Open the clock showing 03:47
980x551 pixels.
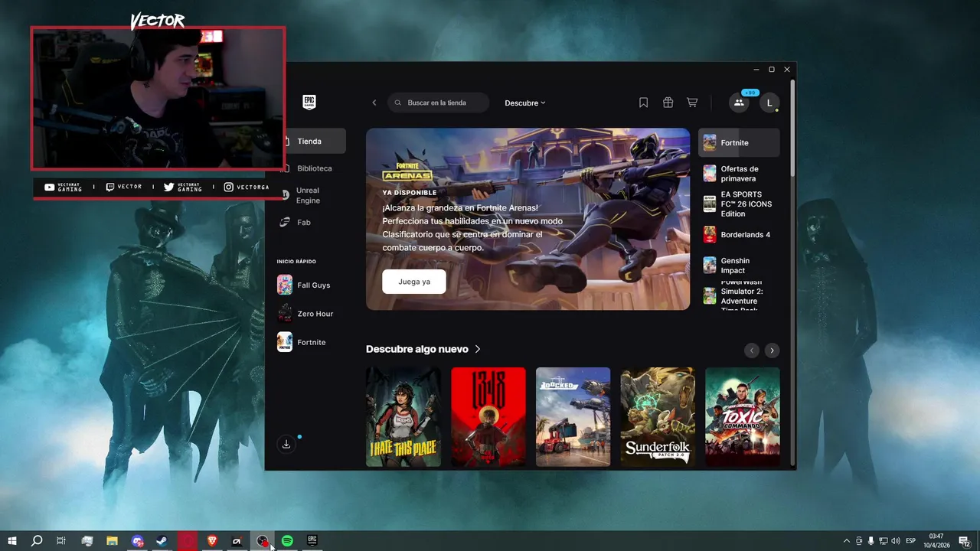click(x=936, y=541)
